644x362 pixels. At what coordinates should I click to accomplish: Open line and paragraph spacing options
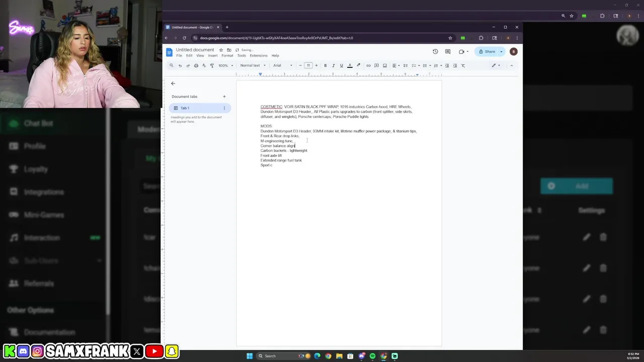[406, 65]
